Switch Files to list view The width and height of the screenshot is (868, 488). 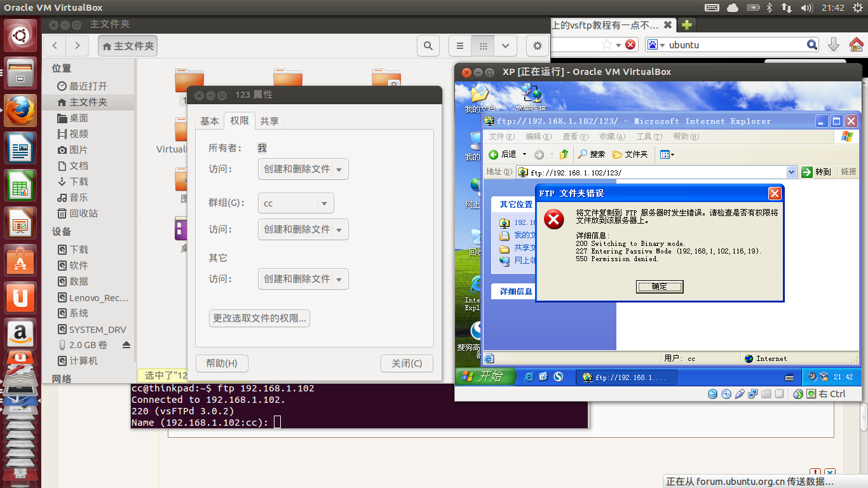pyautogui.click(x=461, y=46)
